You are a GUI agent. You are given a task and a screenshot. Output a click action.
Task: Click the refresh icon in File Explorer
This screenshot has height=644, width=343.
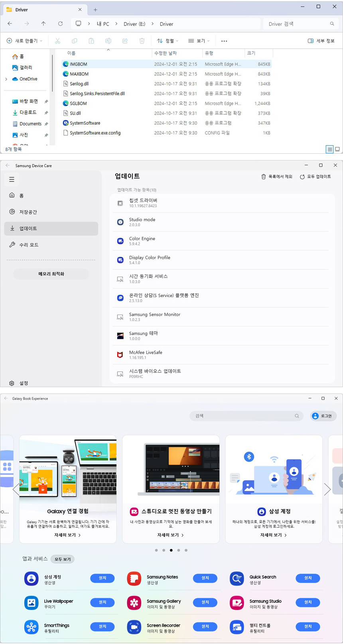pyautogui.click(x=60, y=24)
